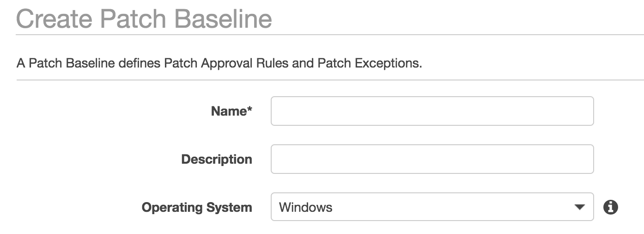Click the Operating System dropdown arrow

(579, 207)
